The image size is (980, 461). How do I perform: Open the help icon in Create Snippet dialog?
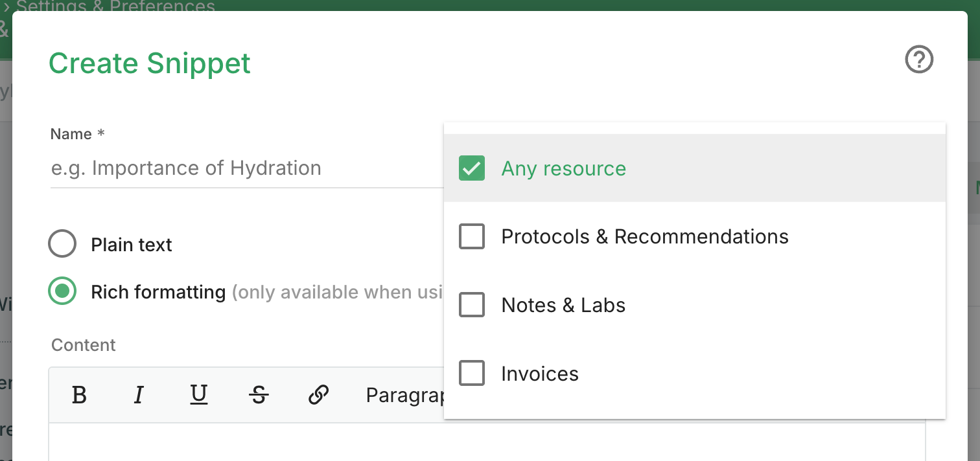[918, 60]
